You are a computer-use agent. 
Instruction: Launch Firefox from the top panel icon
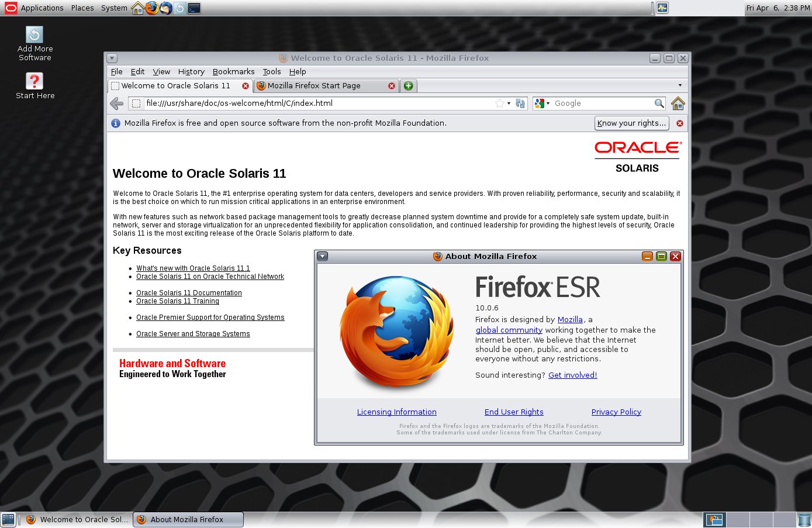tap(152, 8)
